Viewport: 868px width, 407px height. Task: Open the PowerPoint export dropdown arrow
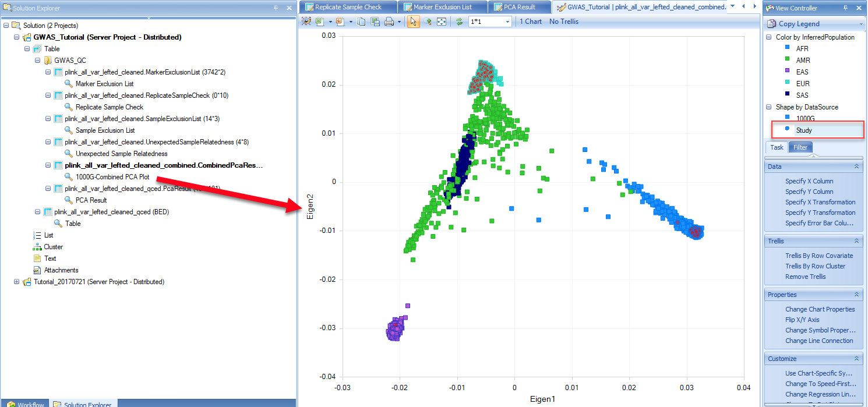click(350, 22)
